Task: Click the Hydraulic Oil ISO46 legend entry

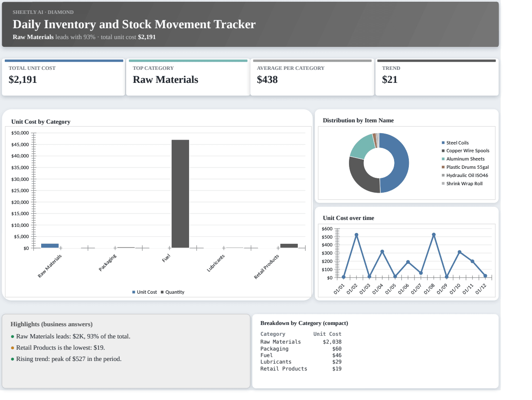Action: [x=465, y=175]
